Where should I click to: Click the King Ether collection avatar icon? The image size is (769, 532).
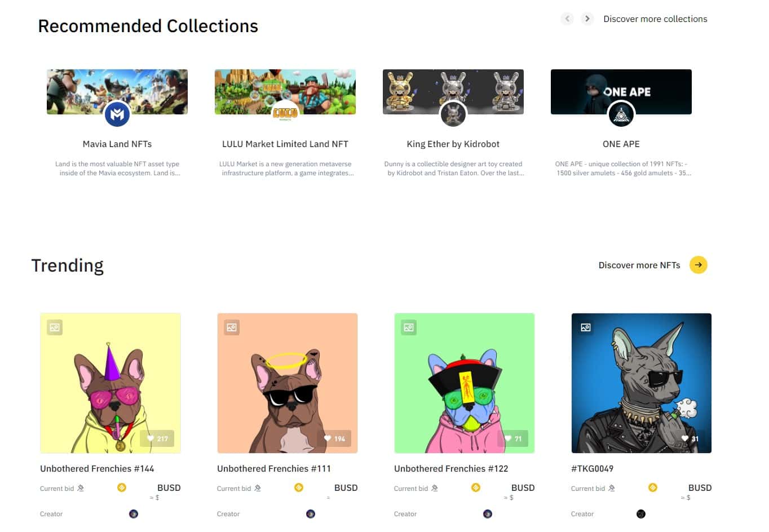point(453,115)
